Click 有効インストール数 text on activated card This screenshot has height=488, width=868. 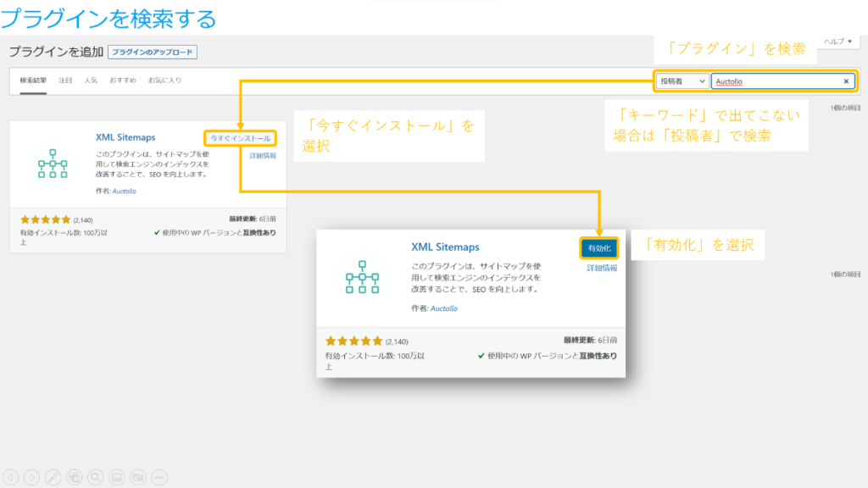coord(375,361)
